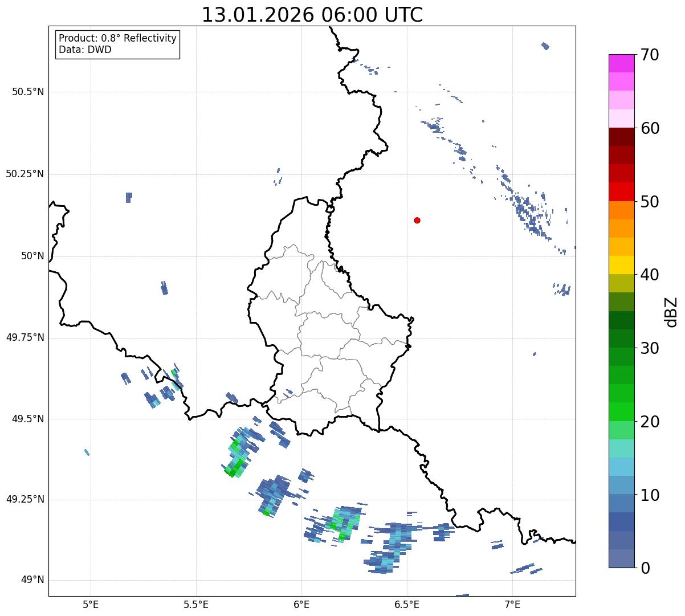Click the orange colorbar segment just under 50
This screenshot has height=616, width=685.
[x=622, y=210]
